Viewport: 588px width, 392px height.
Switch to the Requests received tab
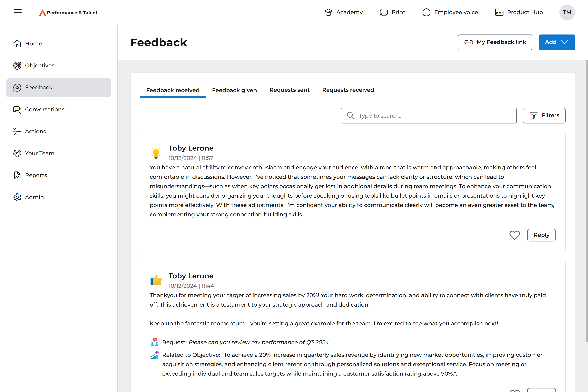click(348, 90)
